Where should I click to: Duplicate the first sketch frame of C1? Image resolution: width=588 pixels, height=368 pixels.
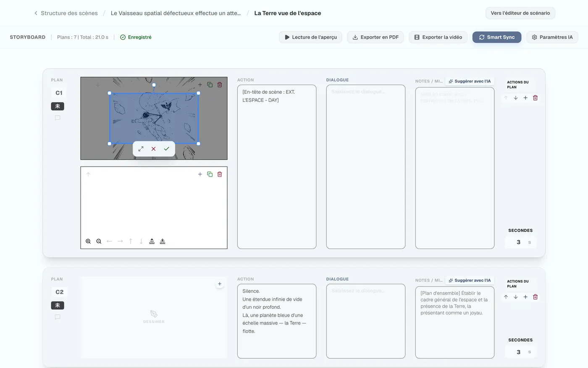tap(210, 85)
